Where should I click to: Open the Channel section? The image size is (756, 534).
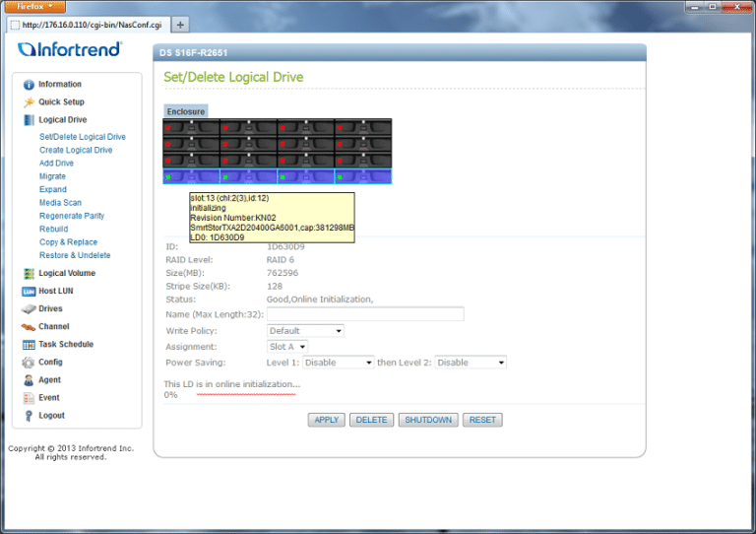pos(54,326)
